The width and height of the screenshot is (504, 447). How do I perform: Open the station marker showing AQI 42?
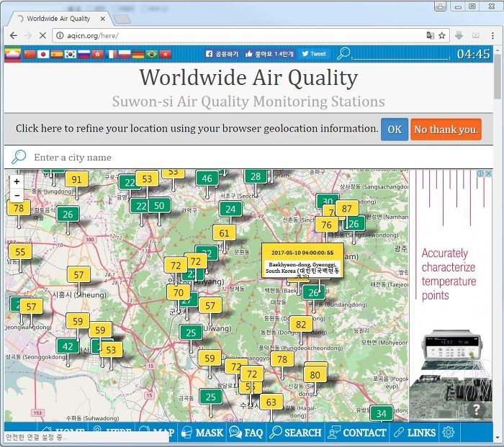68,346
